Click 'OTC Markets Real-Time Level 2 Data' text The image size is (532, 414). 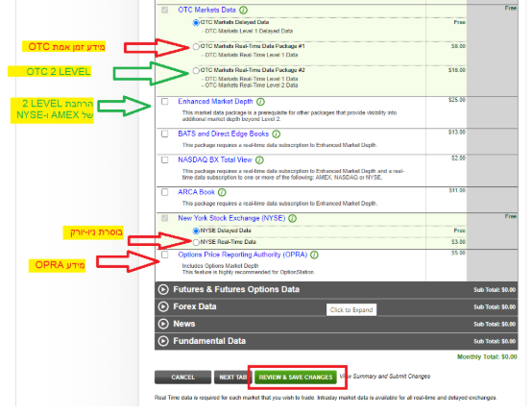(252, 85)
